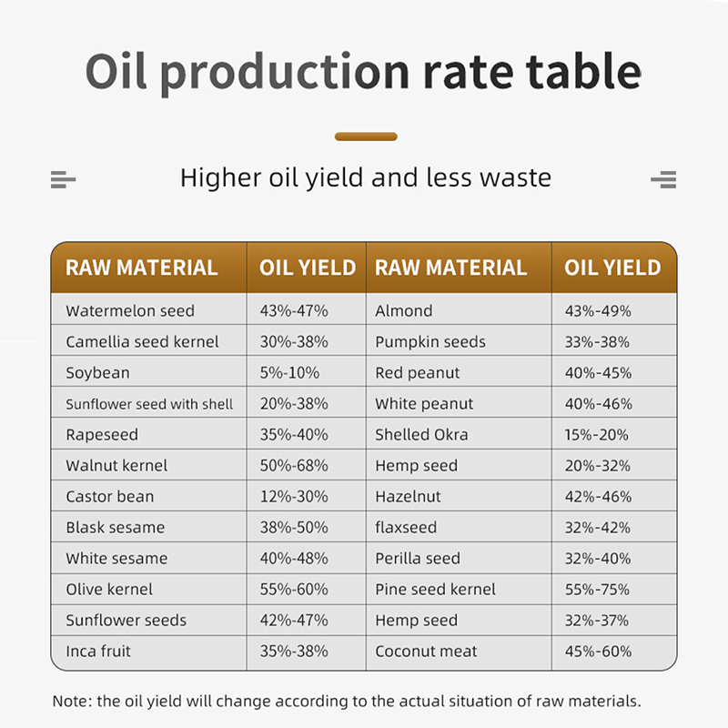The height and width of the screenshot is (728, 728).
Task: Click the Coconut meat cell
Action: click(x=426, y=651)
